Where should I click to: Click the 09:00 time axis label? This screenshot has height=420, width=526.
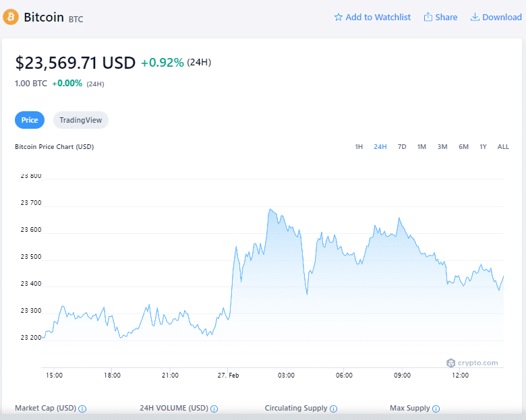point(402,375)
